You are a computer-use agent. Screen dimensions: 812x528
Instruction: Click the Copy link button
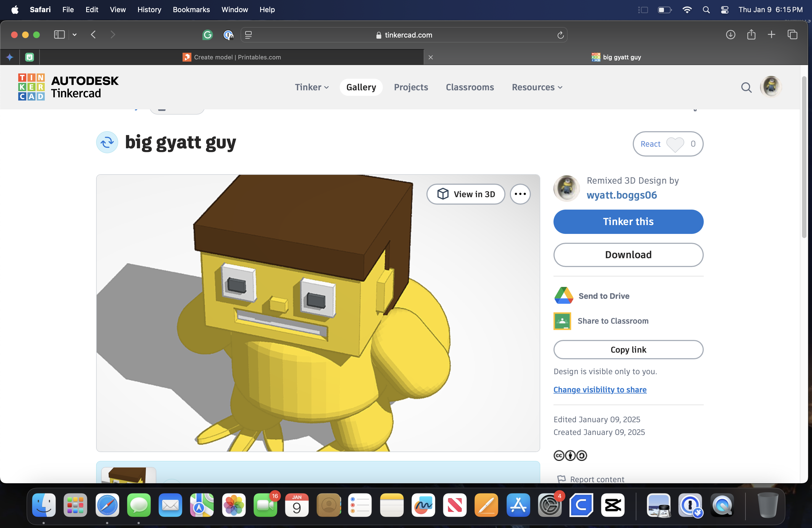coord(628,350)
